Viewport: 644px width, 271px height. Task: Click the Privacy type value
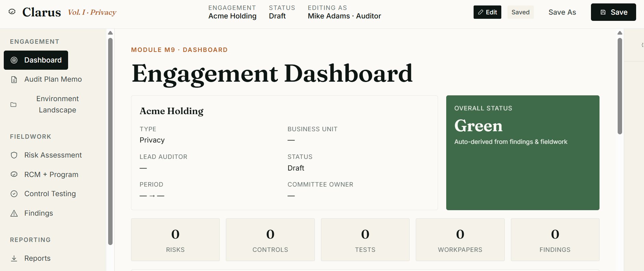click(152, 140)
